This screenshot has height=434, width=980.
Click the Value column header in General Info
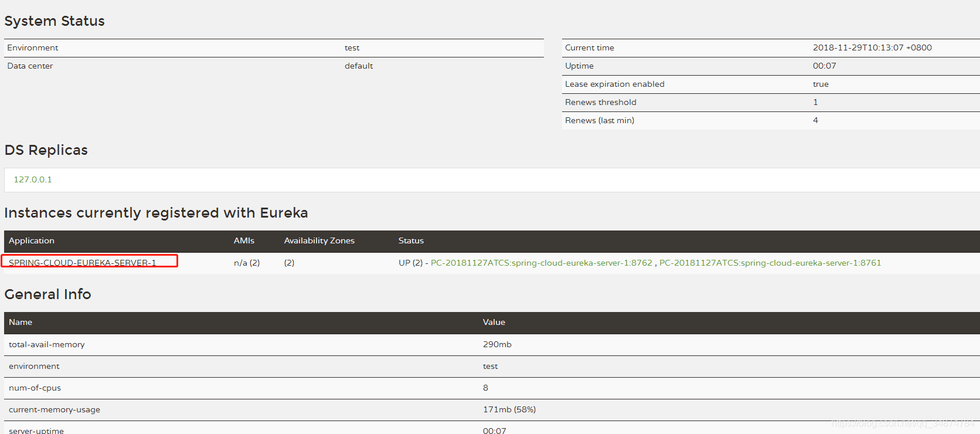click(x=494, y=322)
